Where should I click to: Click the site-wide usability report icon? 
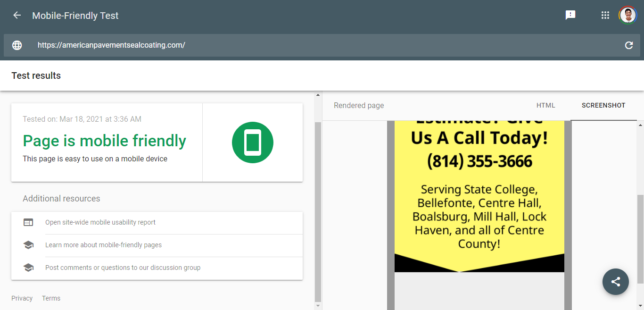click(x=28, y=222)
